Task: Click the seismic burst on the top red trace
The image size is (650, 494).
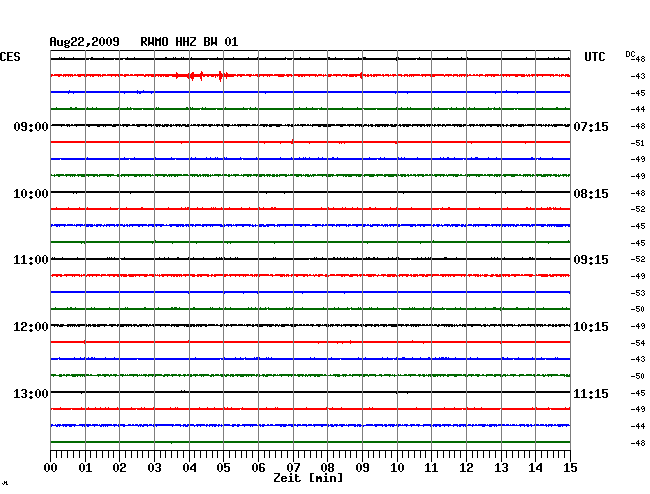Action: click(x=203, y=75)
